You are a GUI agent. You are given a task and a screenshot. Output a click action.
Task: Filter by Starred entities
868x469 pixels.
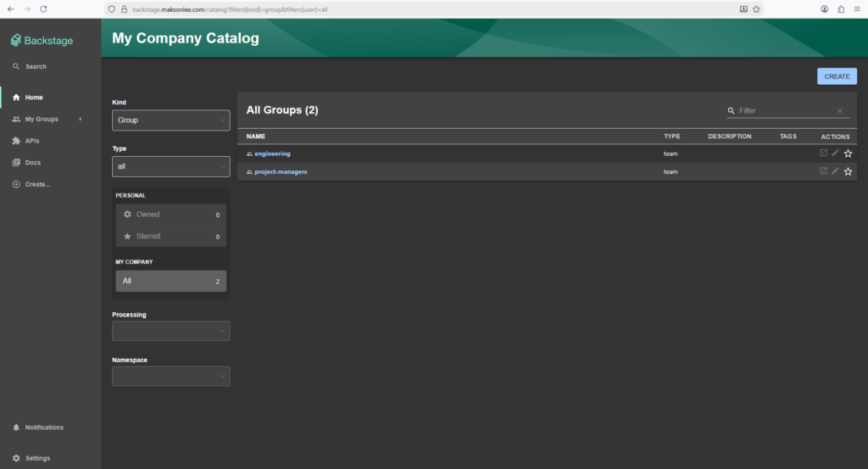pos(170,237)
